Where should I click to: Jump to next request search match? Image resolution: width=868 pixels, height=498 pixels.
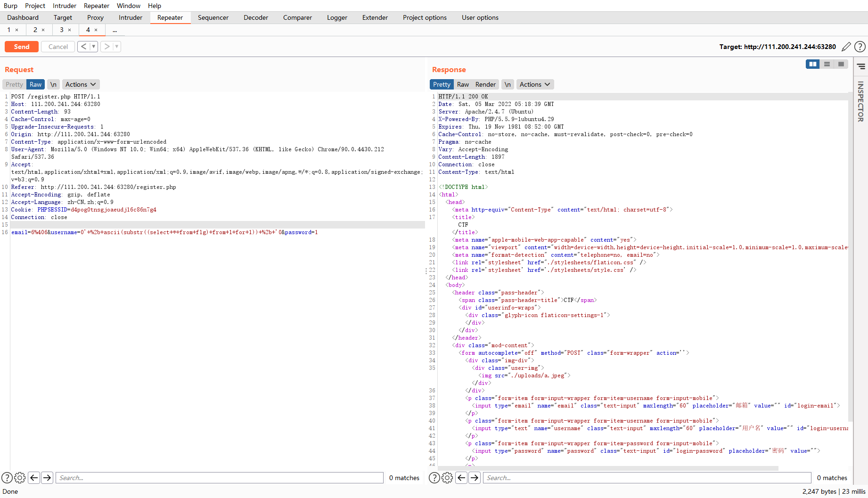47,478
